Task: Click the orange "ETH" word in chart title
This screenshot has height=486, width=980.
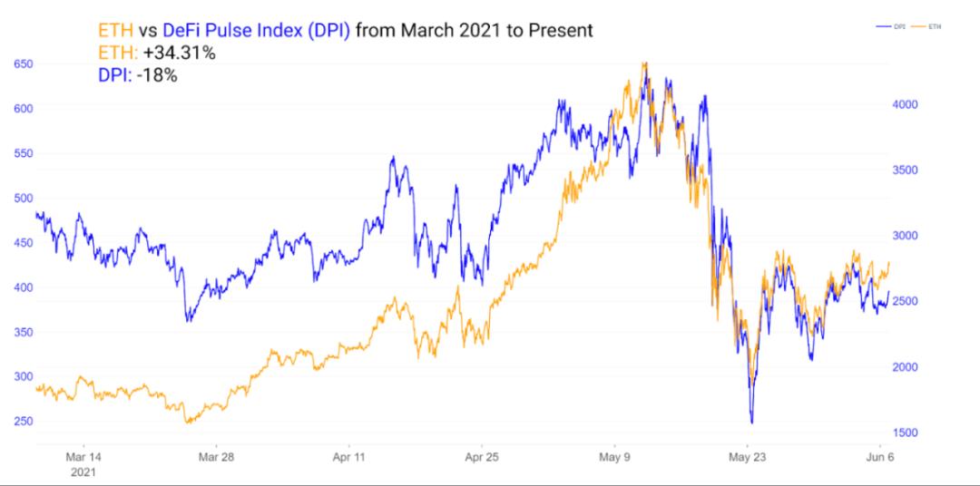Action: pos(115,29)
